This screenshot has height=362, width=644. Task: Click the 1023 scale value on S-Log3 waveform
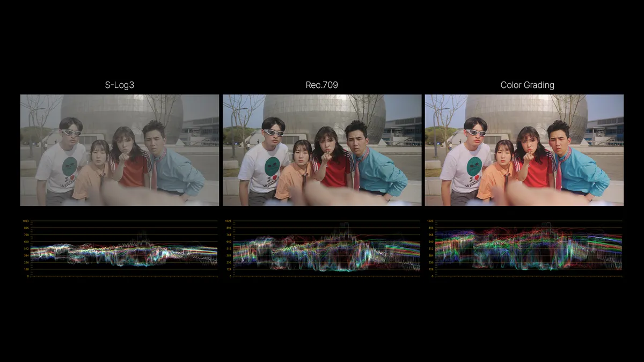25,221
